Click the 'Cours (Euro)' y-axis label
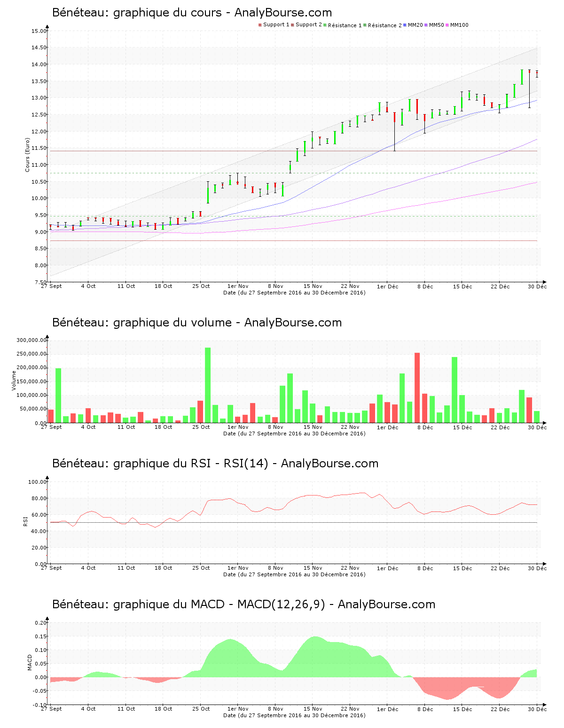Screen dimensions: 564x728 27,155
